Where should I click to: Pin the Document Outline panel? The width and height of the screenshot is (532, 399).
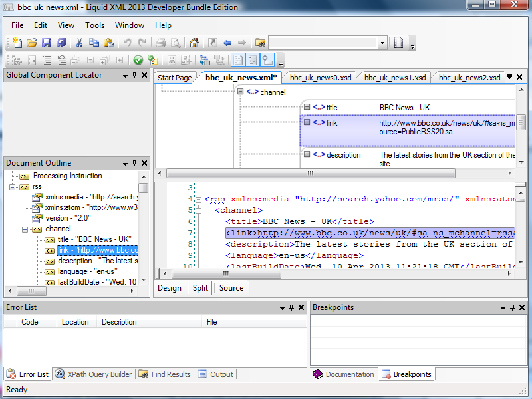(135, 163)
